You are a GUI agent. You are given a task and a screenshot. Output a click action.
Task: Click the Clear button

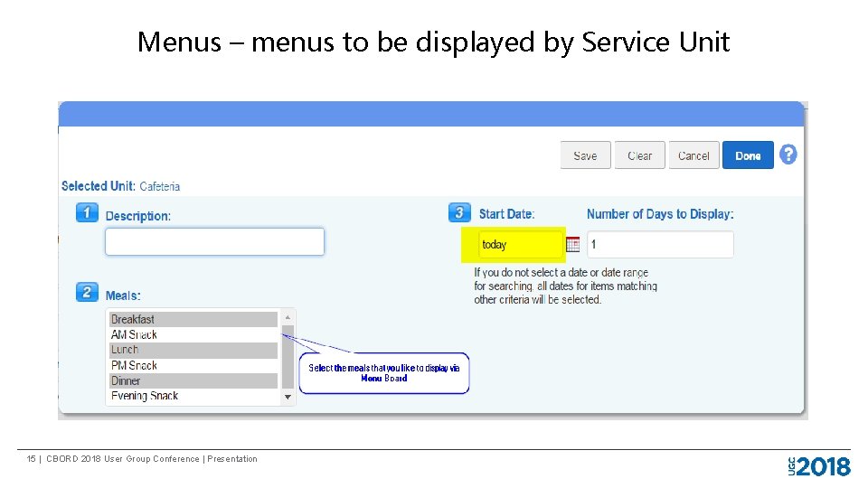pyautogui.click(x=639, y=155)
